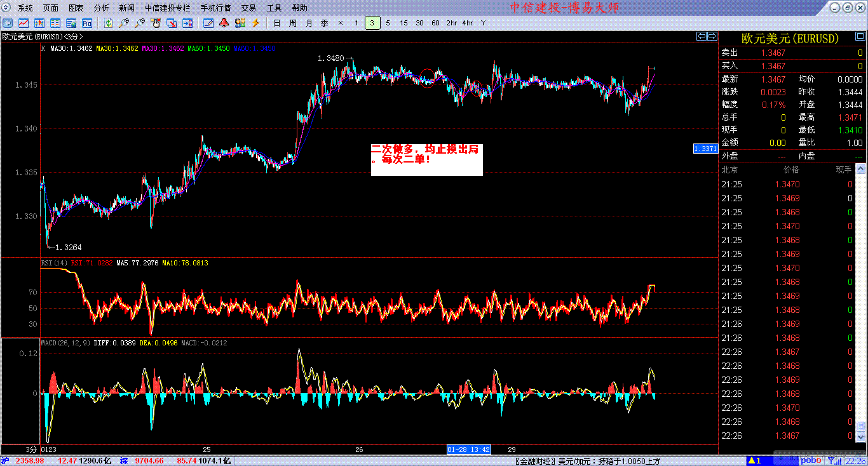Click the 1.3480 high price label
This screenshot has height=466, width=868.
(330, 58)
